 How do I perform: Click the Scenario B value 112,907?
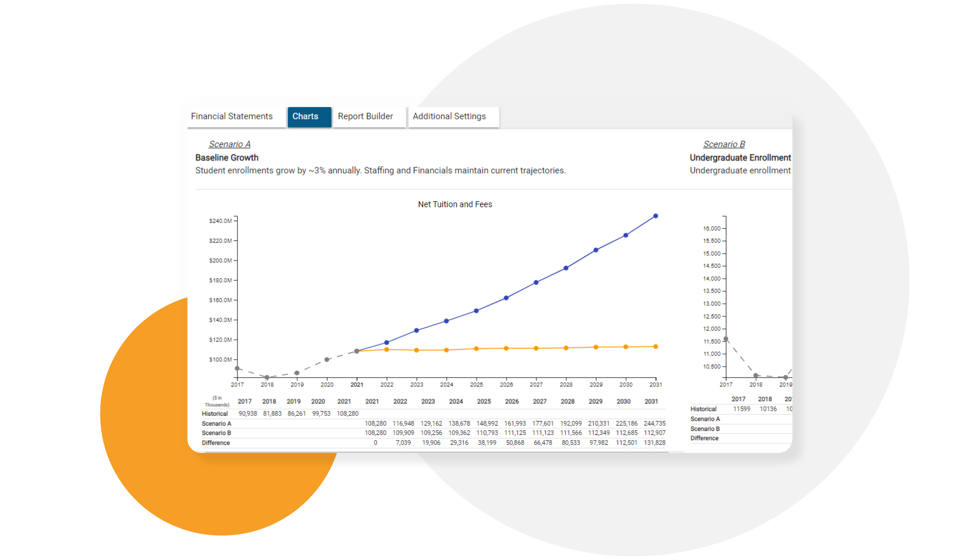coord(654,433)
